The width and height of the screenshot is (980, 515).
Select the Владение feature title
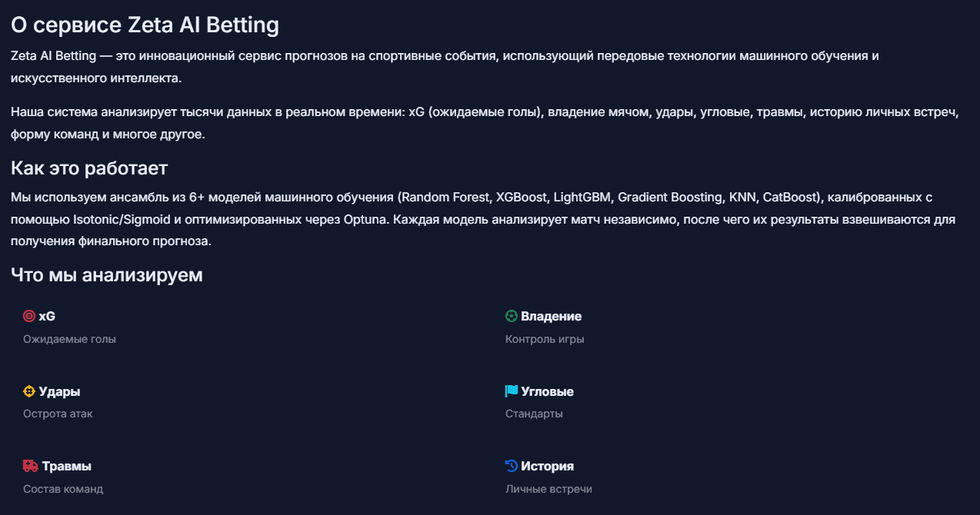[551, 316]
